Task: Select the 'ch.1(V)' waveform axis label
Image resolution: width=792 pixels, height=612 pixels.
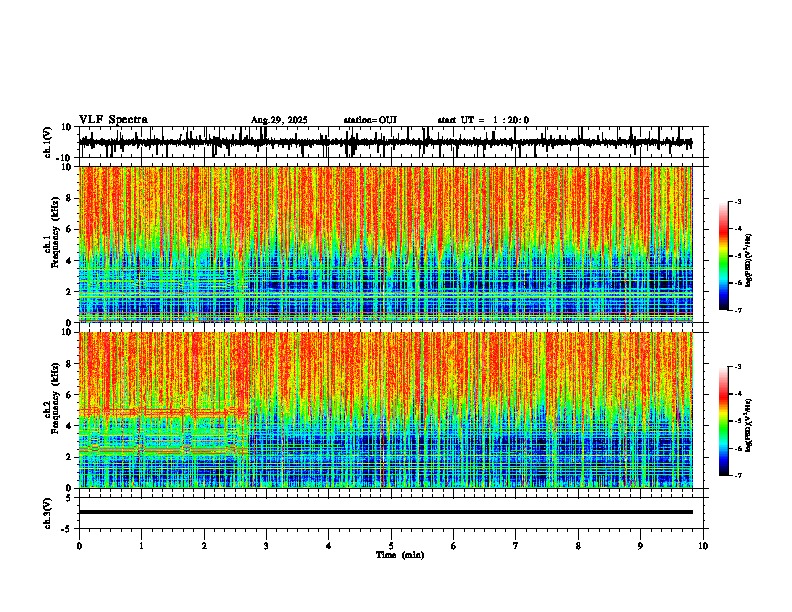Action: pyautogui.click(x=48, y=142)
